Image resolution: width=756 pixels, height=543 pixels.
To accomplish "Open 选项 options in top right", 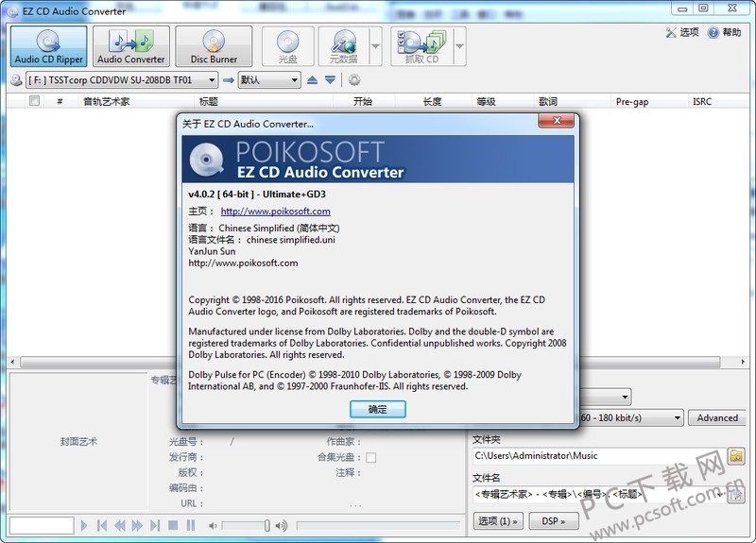I will coord(682,32).
